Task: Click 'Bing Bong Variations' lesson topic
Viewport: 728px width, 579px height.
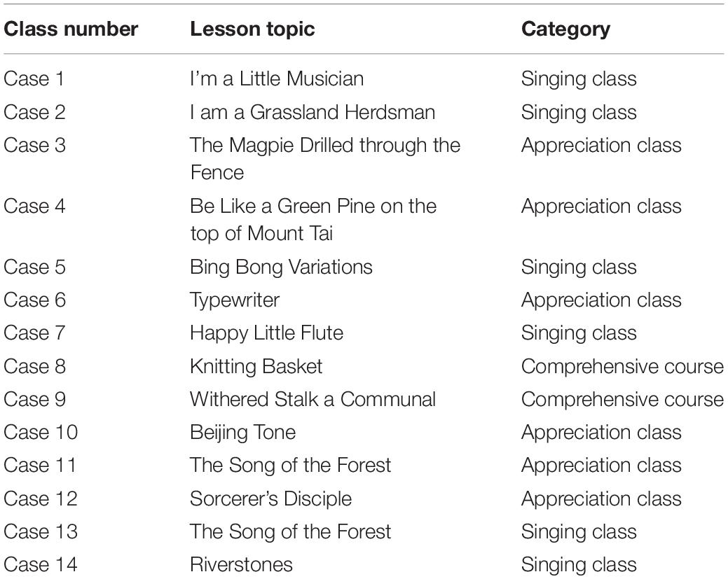Action: [x=282, y=267]
